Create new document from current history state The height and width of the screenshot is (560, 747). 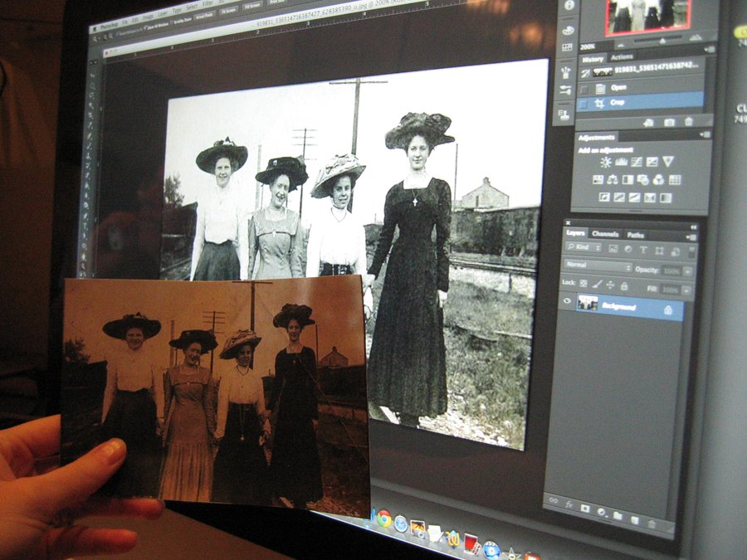point(648,123)
